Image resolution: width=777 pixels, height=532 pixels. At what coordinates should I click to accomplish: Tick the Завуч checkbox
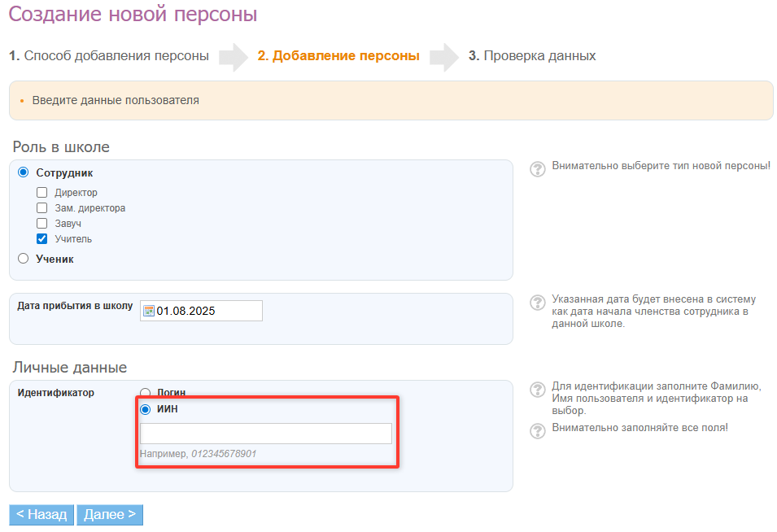point(42,224)
